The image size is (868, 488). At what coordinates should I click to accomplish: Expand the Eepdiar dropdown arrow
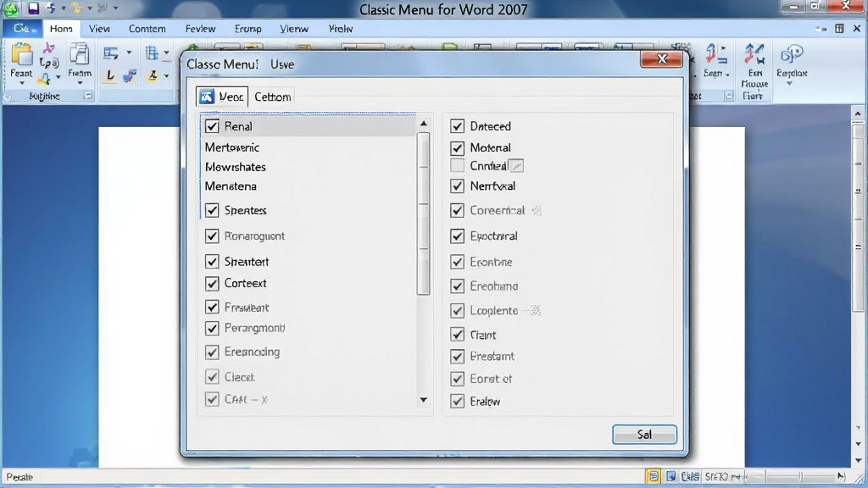pos(790,84)
